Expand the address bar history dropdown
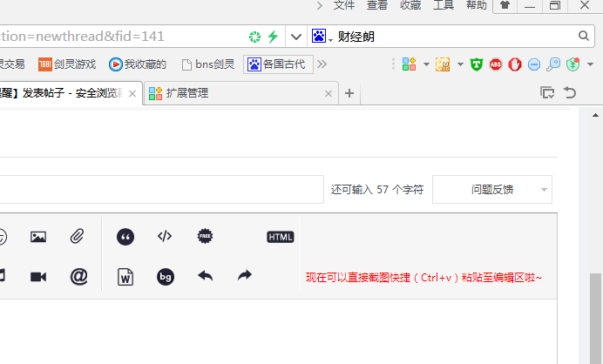The width and height of the screenshot is (603, 364). [295, 37]
